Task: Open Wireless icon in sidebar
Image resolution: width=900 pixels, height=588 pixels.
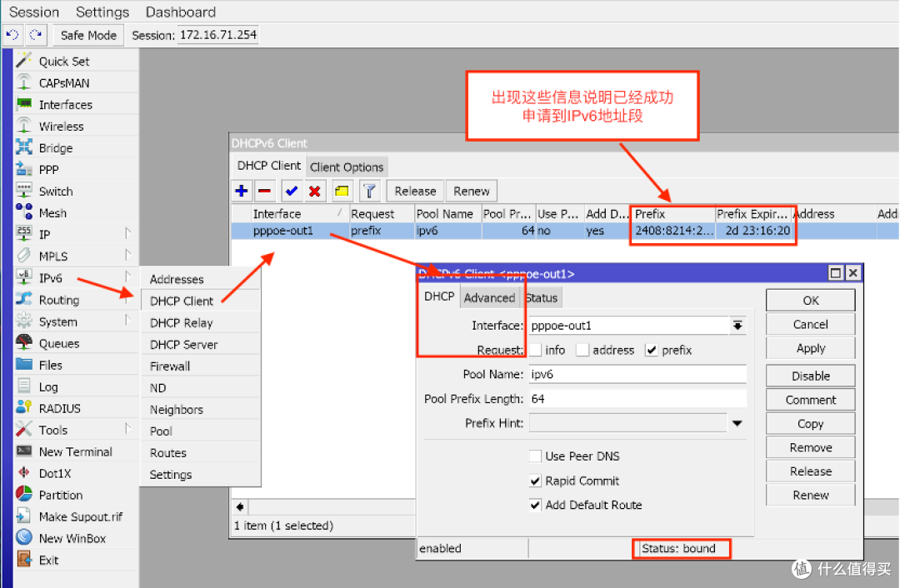Action: [x=24, y=126]
